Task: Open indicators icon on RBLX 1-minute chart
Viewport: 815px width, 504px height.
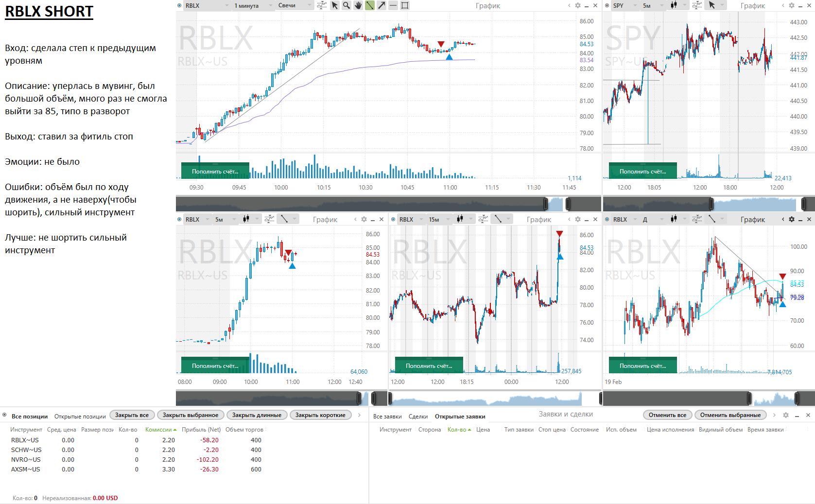Action: point(322,5)
